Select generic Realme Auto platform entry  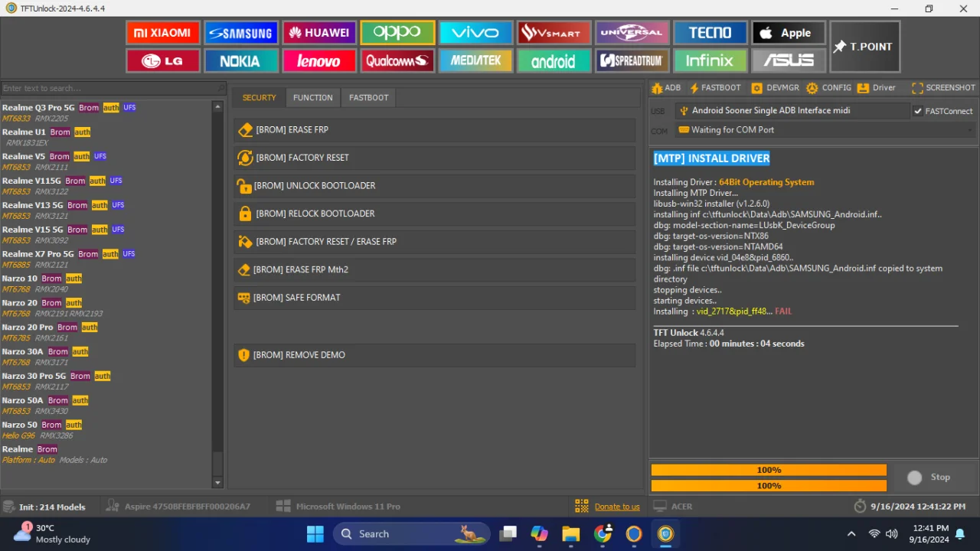pyautogui.click(x=106, y=455)
